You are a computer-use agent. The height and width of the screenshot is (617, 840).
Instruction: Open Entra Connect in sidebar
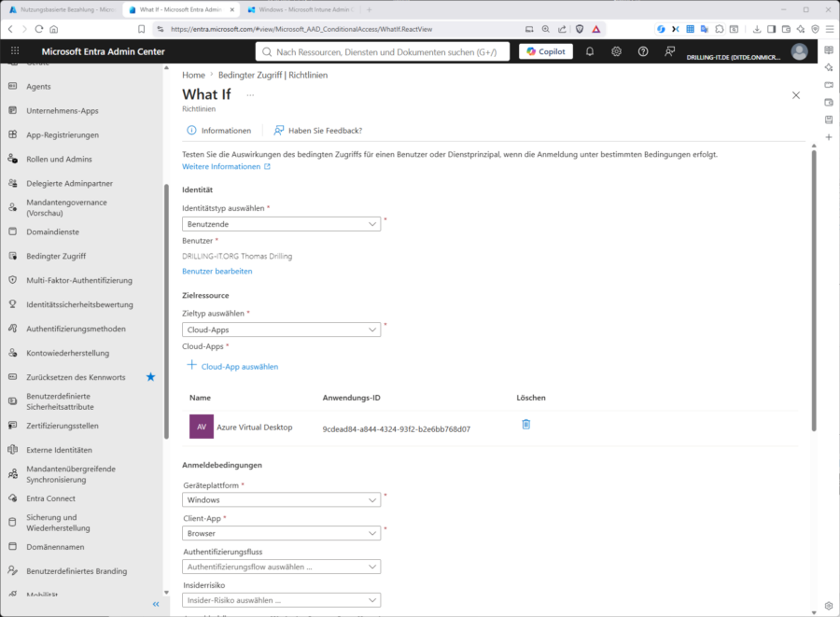51,498
